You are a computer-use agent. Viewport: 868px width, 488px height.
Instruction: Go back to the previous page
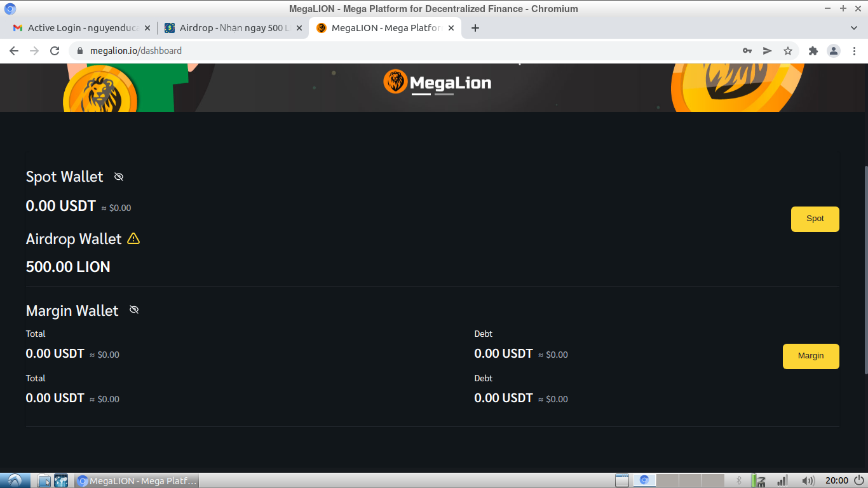click(x=14, y=51)
